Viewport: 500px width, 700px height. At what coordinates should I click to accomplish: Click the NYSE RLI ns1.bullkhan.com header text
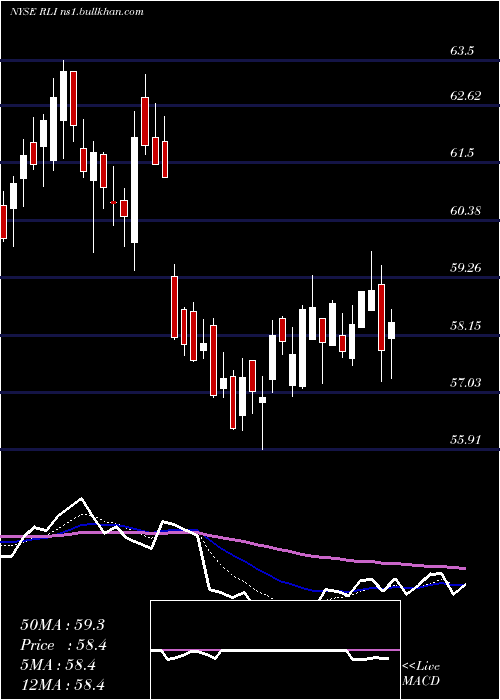pos(76,11)
